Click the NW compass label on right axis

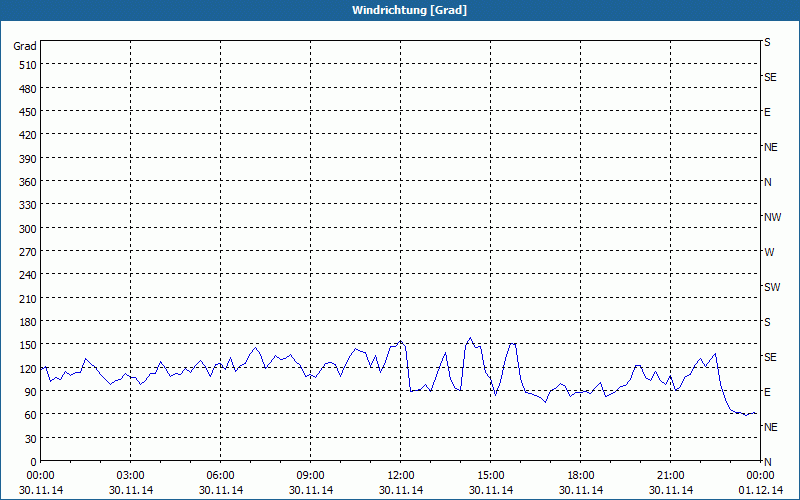click(772, 217)
